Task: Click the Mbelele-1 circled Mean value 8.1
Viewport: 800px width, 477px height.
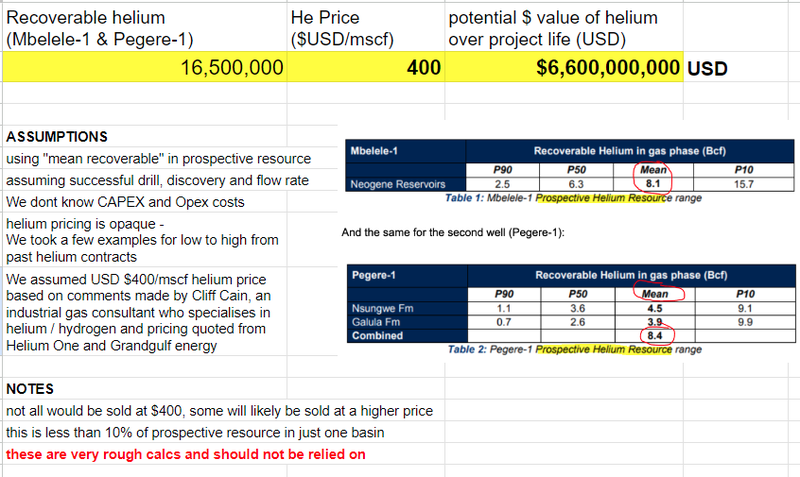Action: pyautogui.click(x=653, y=184)
